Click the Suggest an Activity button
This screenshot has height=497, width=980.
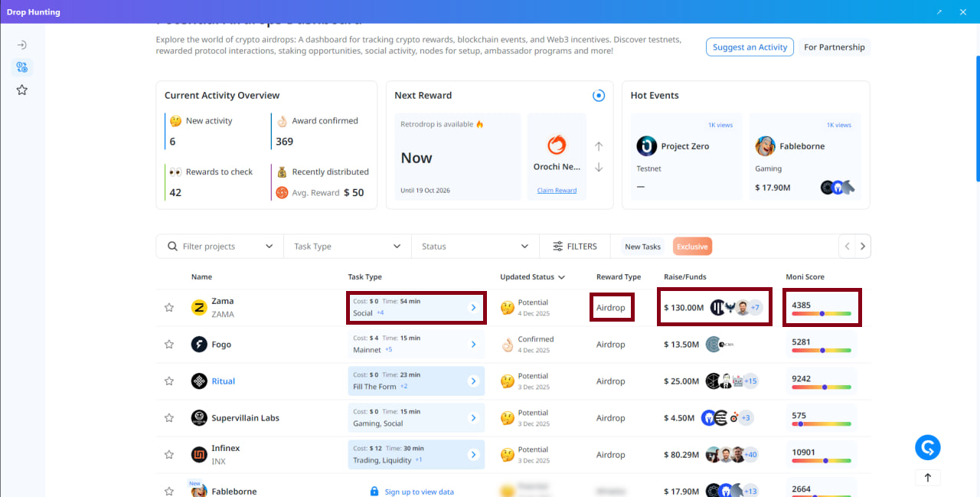[750, 47]
